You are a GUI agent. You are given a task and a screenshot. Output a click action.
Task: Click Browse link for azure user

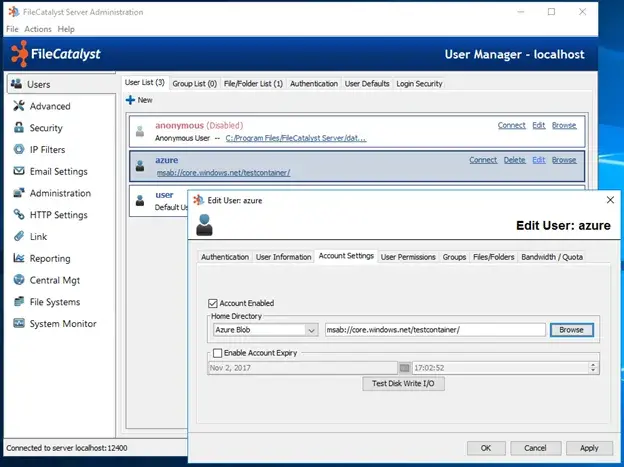564,160
